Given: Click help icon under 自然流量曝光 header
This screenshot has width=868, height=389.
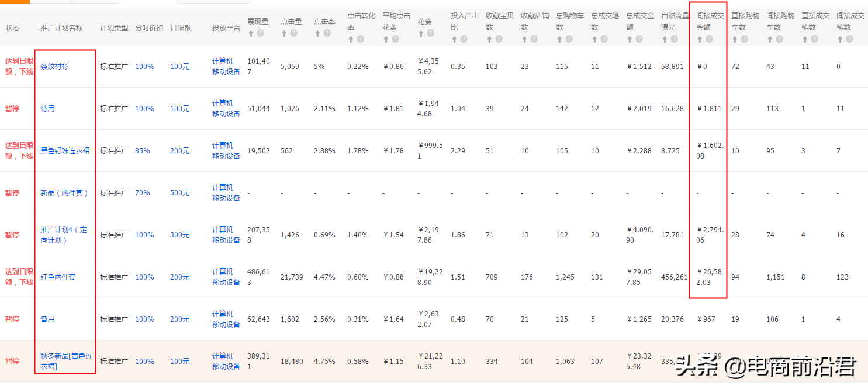Looking at the screenshot, I should (674, 39).
